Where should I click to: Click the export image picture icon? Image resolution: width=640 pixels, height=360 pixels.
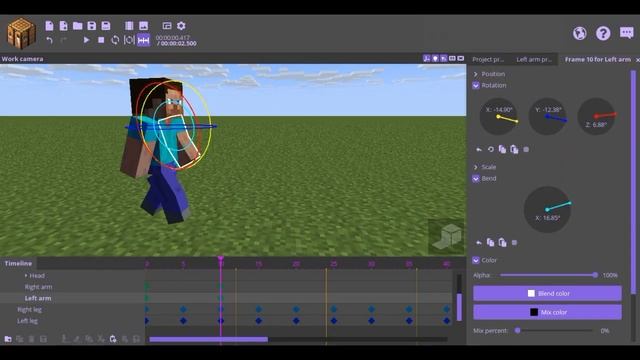coord(143,26)
